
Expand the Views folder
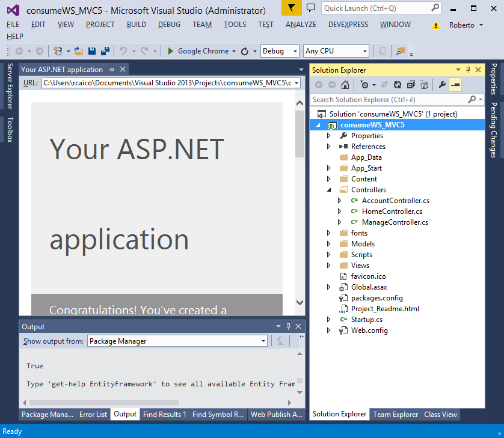click(328, 265)
